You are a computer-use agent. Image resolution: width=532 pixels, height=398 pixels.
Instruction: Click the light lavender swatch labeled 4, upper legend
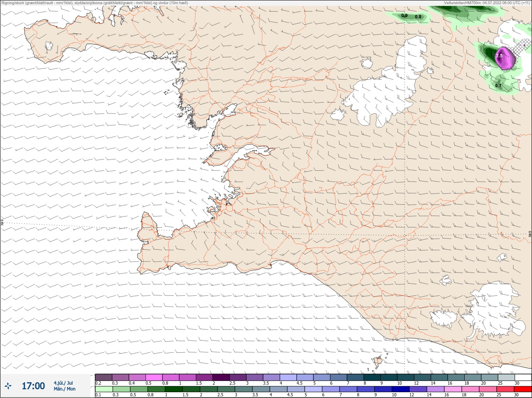pyautogui.click(x=288, y=377)
